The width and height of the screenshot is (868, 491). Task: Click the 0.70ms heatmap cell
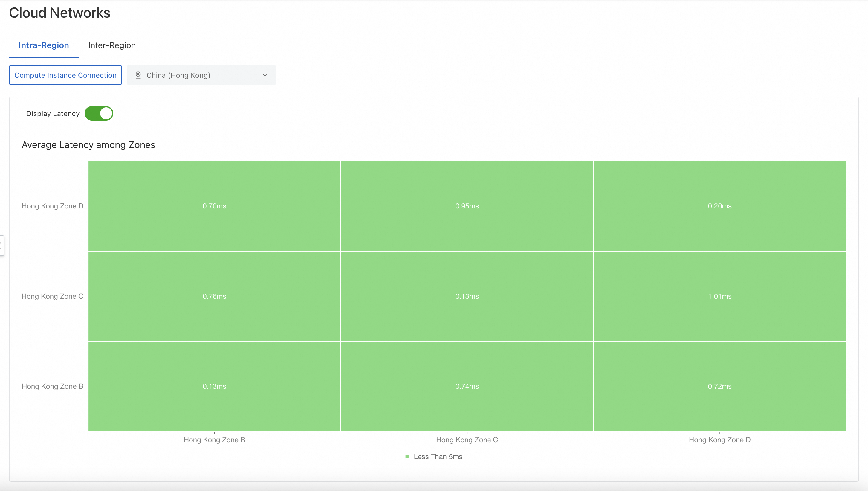[x=214, y=206]
